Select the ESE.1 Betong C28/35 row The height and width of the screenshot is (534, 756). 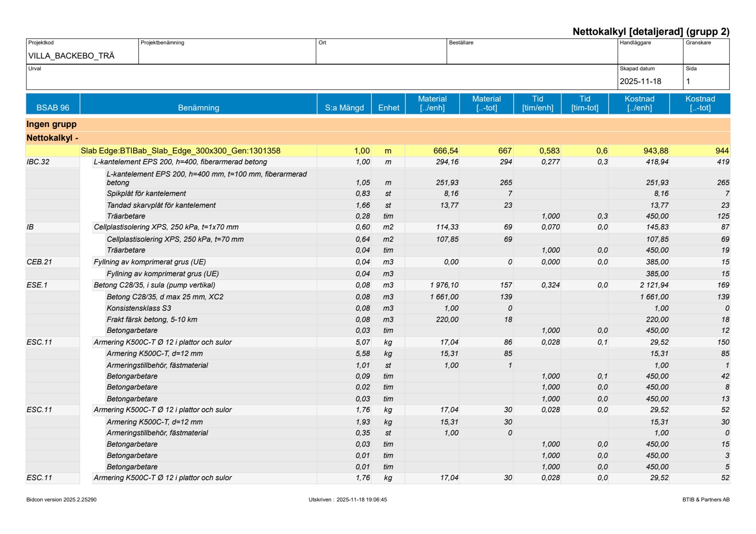click(x=154, y=285)
